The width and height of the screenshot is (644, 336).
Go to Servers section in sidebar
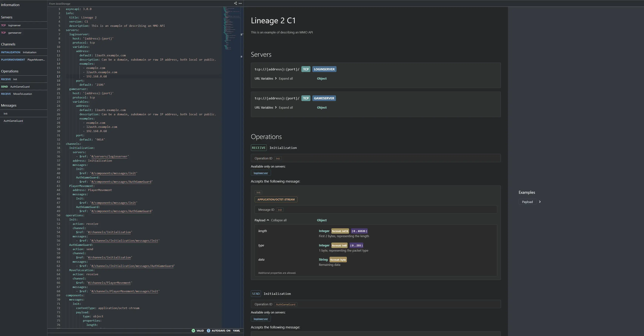click(7, 17)
